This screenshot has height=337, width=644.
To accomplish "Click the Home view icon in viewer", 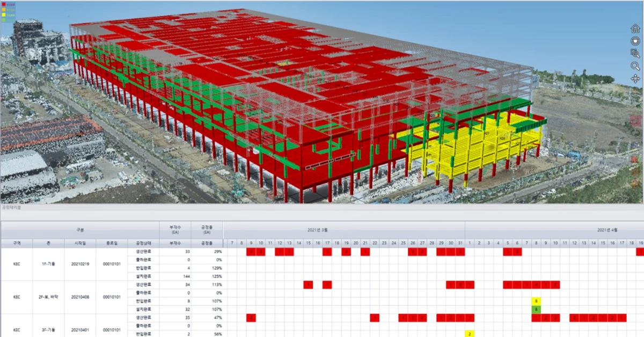I will pyautogui.click(x=635, y=28).
